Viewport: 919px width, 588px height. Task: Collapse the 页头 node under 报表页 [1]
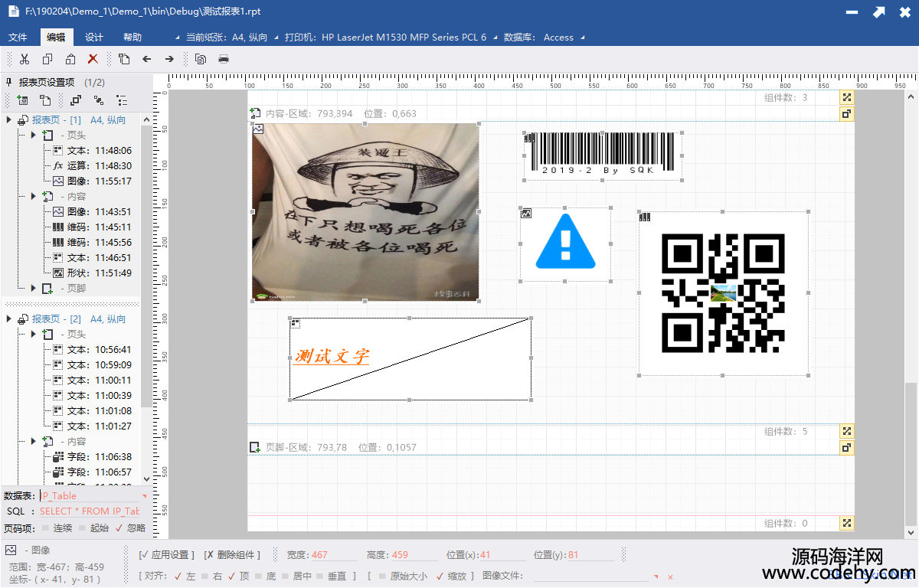coord(33,136)
